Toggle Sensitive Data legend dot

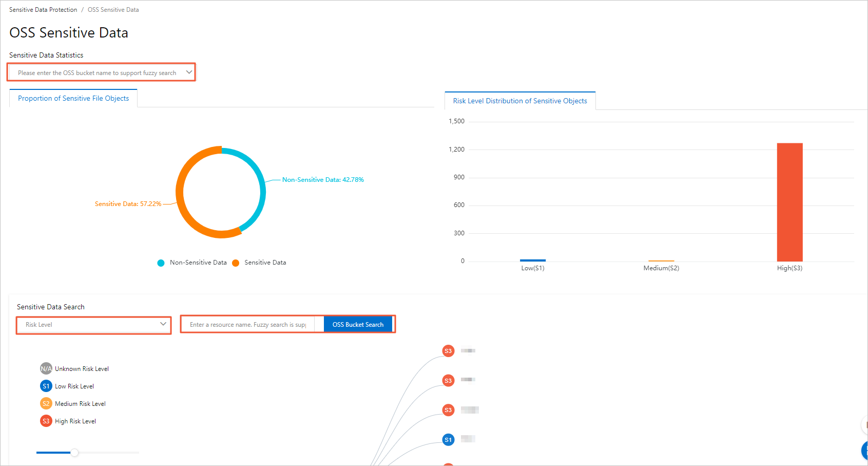click(236, 263)
